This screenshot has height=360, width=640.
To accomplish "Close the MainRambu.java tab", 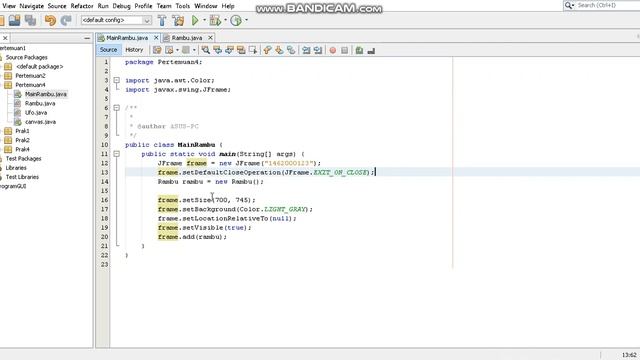I will coord(156,38).
